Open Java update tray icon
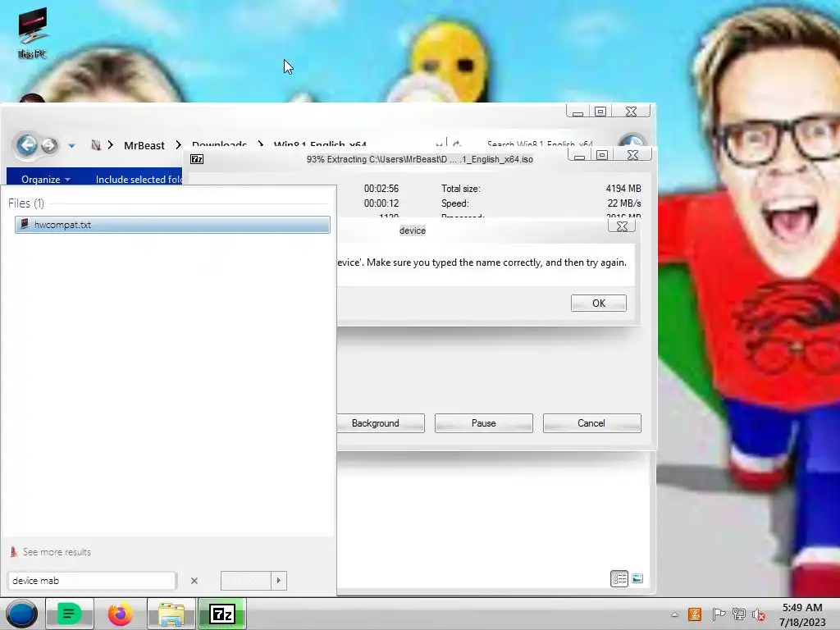 coord(695,614)
